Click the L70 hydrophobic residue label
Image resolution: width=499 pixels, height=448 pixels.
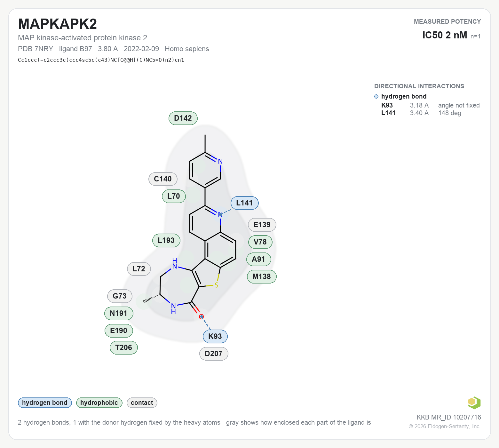point(174,196)
